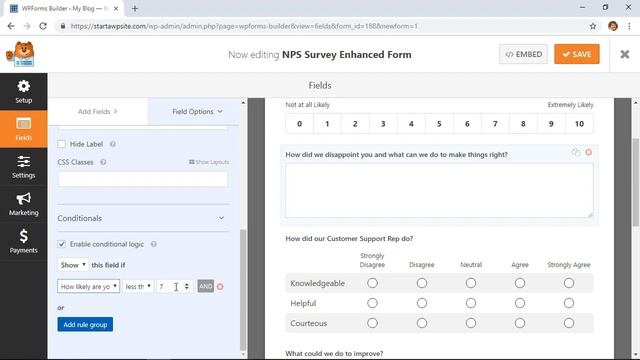Click the browser address bar URL
The width and height of the screenshot is (640, 360).
(244, 26)
